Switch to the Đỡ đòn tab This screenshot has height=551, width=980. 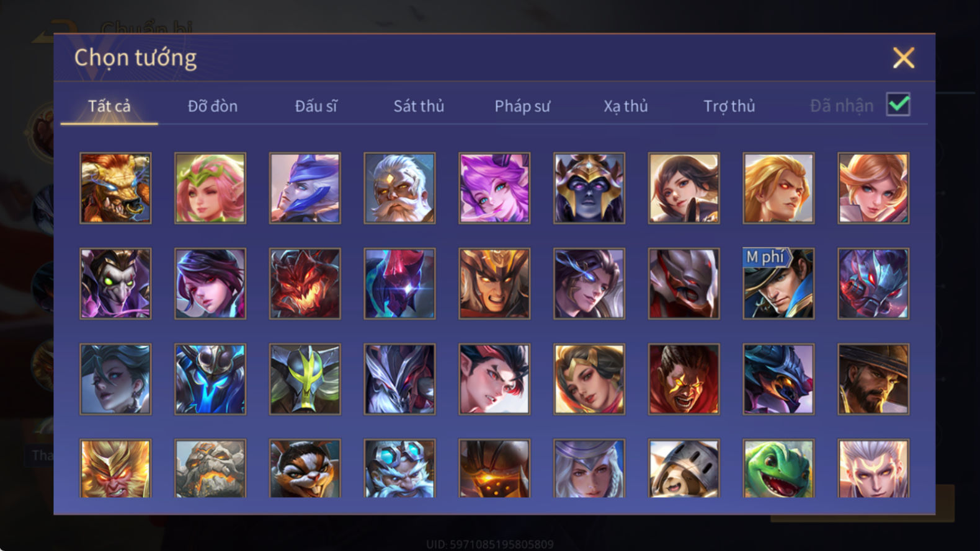(x=213, y=106)
